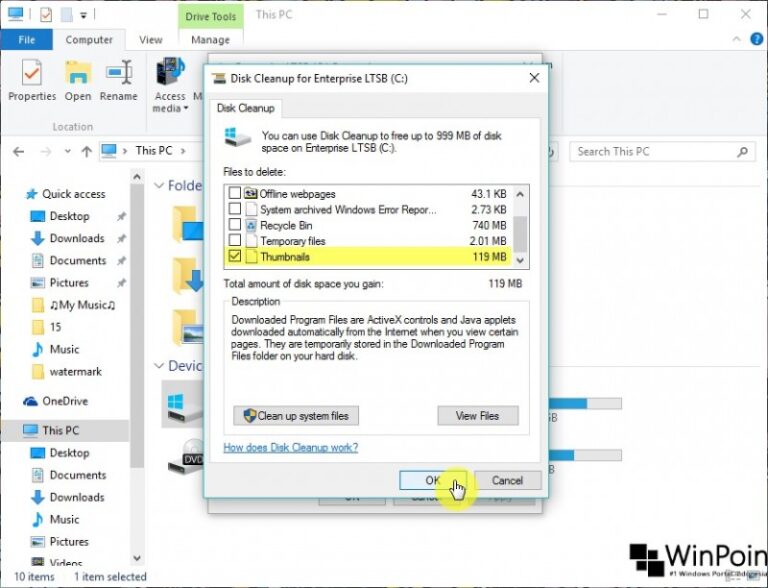Click Clean up system files button

296,416
